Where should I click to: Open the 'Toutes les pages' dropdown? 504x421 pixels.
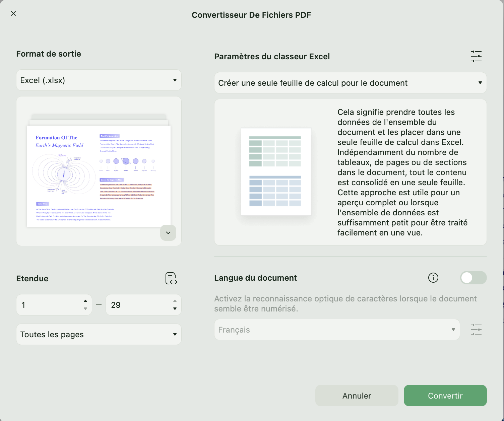(x=99, y=334)
